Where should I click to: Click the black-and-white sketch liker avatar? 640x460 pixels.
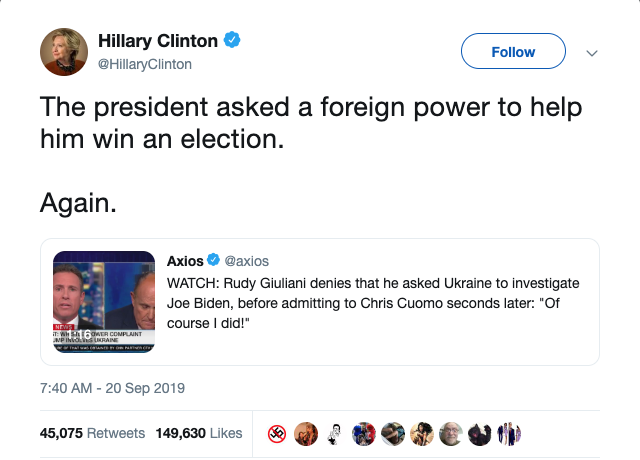click(x=335, y=433)
